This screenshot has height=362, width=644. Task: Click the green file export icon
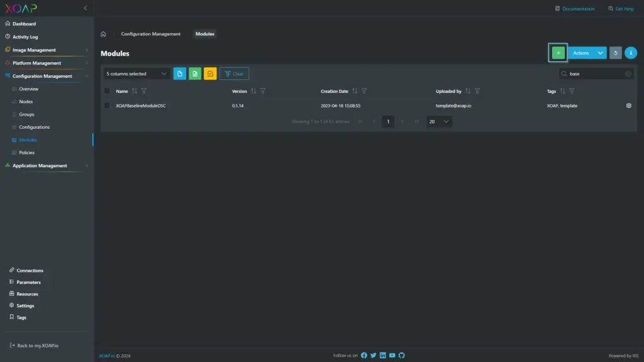[195, 74]
